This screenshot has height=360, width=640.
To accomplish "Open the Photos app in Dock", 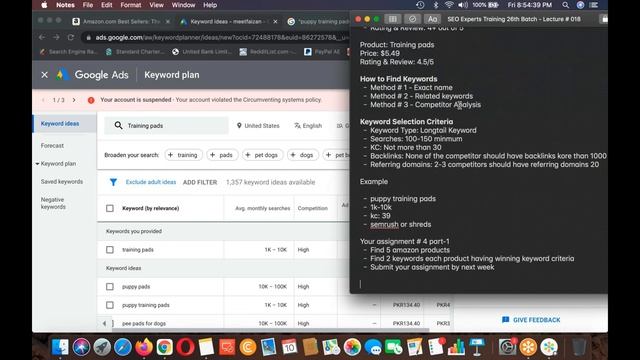I will tap(352, 347).
